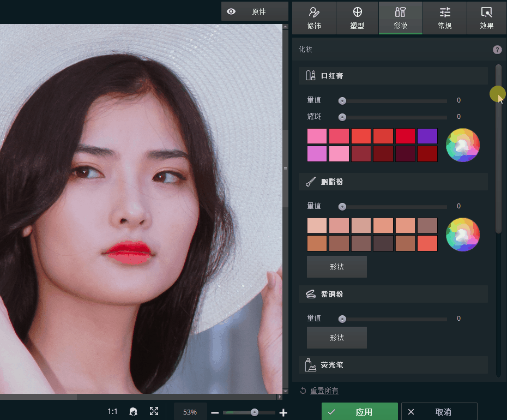Viewport: 507px width, 420px height.
Task: Switch to the 塑型 reshape tab
Action: pyautogui.click(x=357, y=18)
